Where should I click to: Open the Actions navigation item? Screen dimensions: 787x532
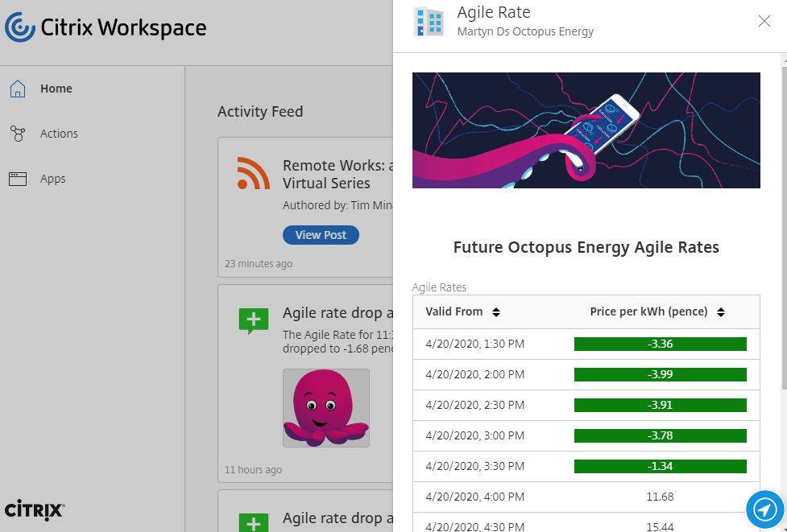[59, 134]
